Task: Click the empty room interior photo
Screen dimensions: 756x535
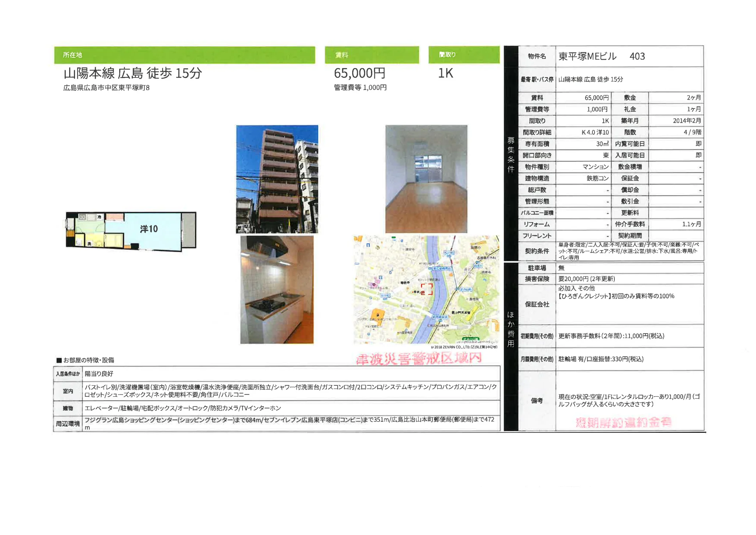Action: [x=426, y=179]
